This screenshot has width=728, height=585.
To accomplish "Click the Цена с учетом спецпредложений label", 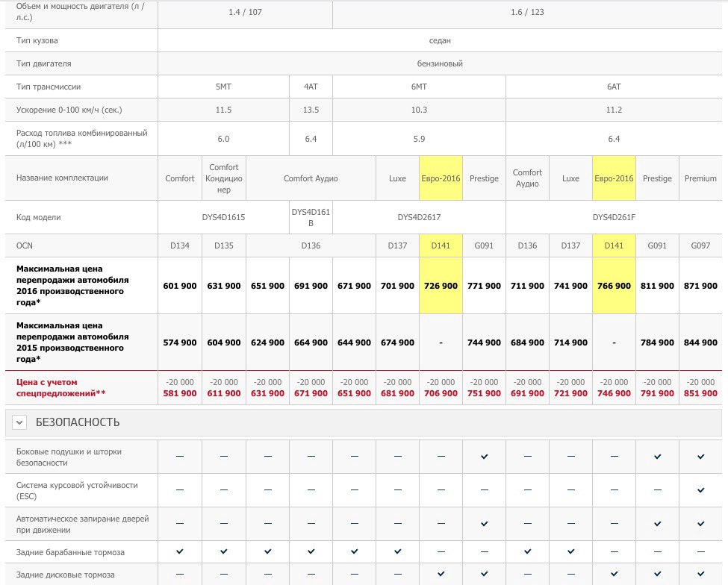I will [x=61, y=387].
